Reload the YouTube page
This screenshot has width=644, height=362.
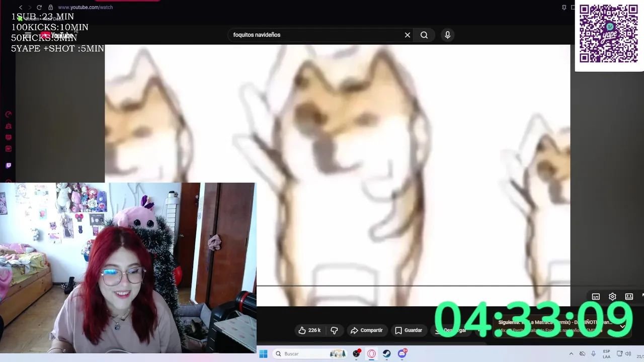pyautogui.click(x=39, y=8)
